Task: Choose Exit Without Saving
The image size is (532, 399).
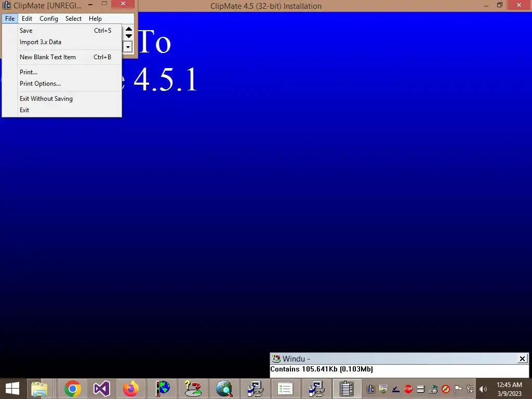Action: coord(70,98)
